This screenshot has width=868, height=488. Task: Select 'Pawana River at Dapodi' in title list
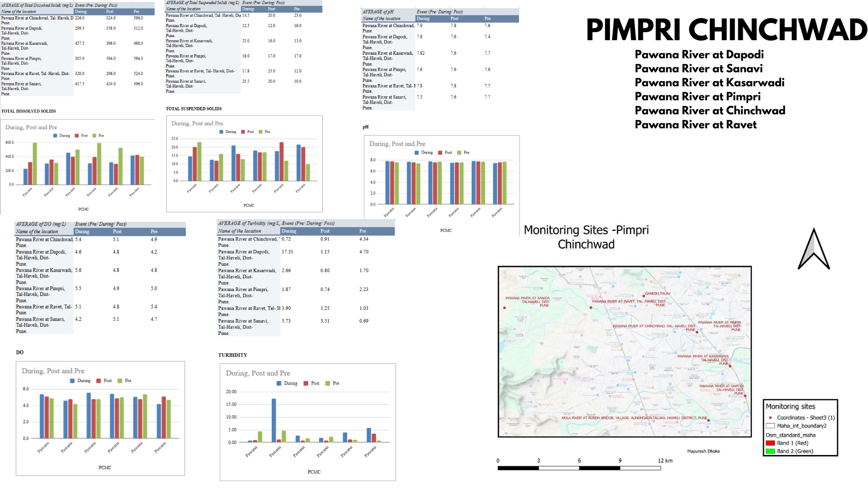coord(699,54)
